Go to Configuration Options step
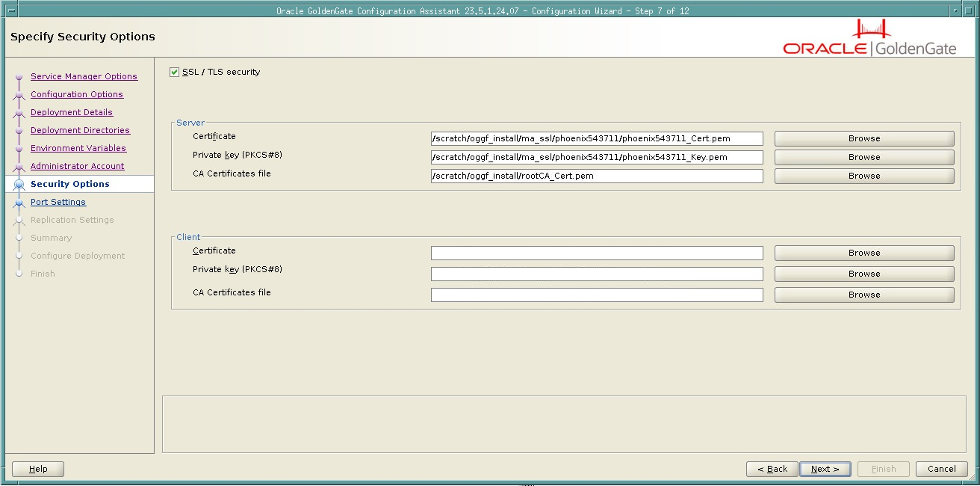Screen dimensions: 980x486 pos(77,94)
